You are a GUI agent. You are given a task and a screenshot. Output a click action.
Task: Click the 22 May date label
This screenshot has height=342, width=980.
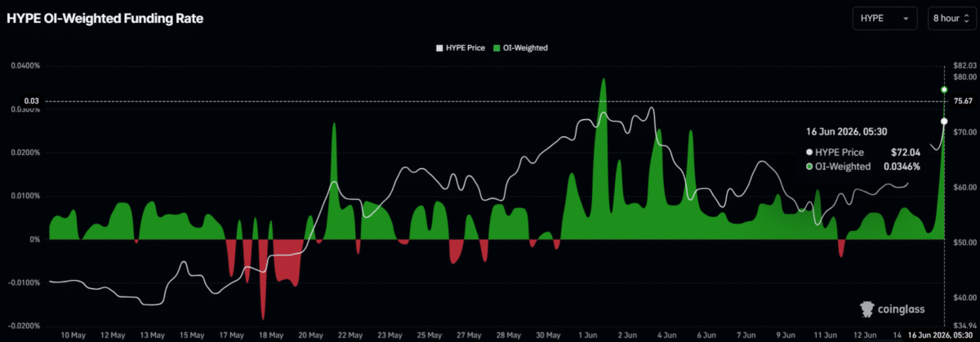[x=350, y=335]
